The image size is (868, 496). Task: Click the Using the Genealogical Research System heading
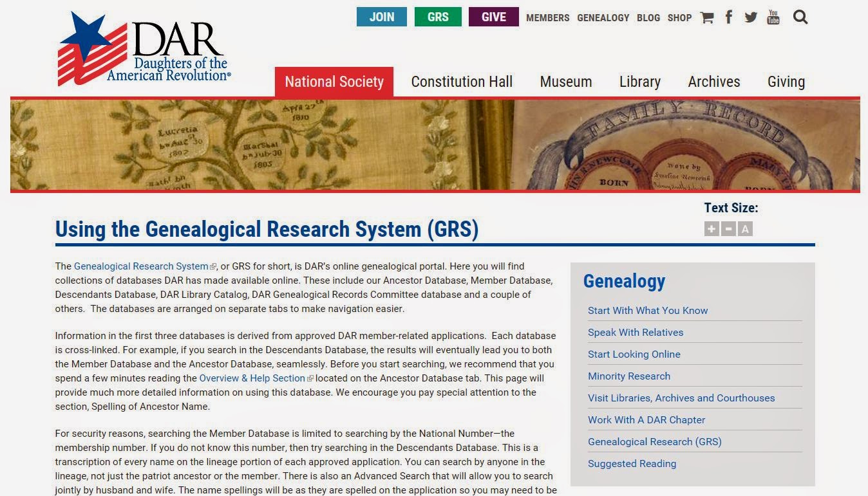point(267,229)
